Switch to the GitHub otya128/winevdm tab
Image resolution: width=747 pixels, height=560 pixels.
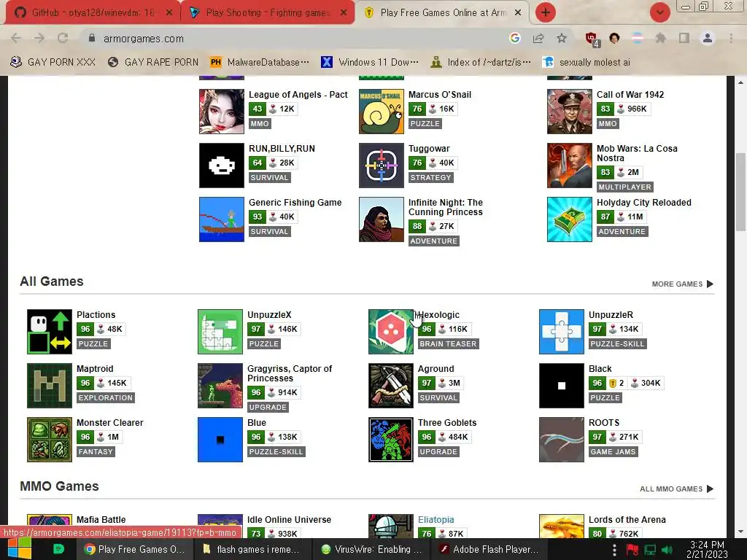[x=93, y=12]
